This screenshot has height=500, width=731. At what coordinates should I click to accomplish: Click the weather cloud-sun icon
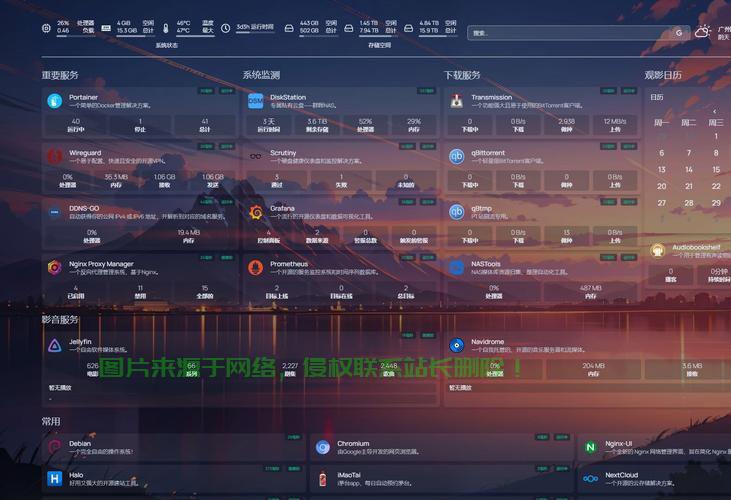coord(703,32)
